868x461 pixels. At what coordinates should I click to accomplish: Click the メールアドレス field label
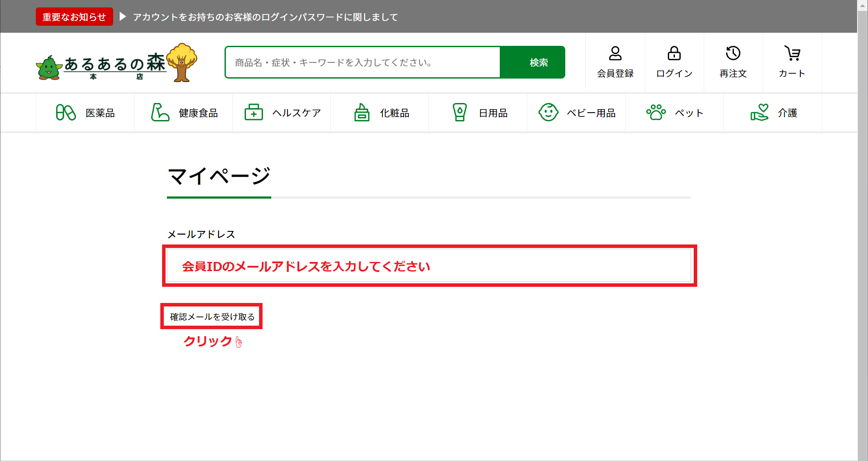click(x=201, y=234)
